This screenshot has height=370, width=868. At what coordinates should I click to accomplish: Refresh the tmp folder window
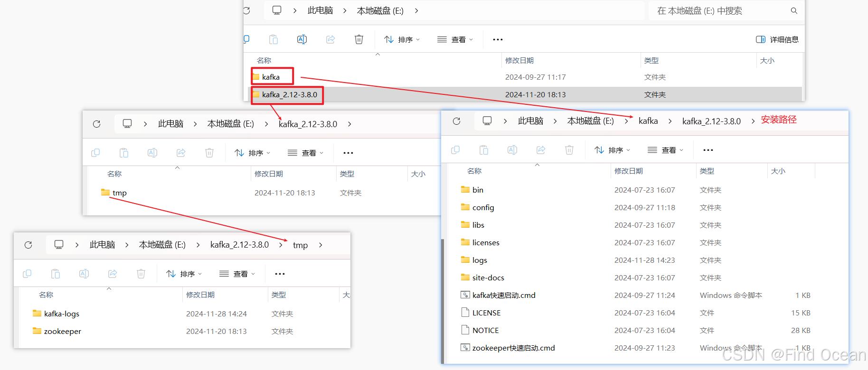pos(28,245)
